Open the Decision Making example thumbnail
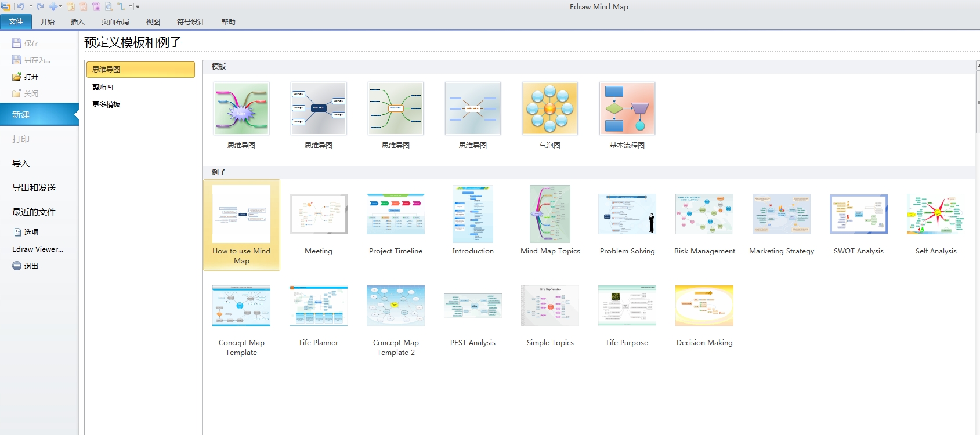Image resolution: width=980 pixels, height=435 pixels. pyautogui.click(x=704, y=306)
